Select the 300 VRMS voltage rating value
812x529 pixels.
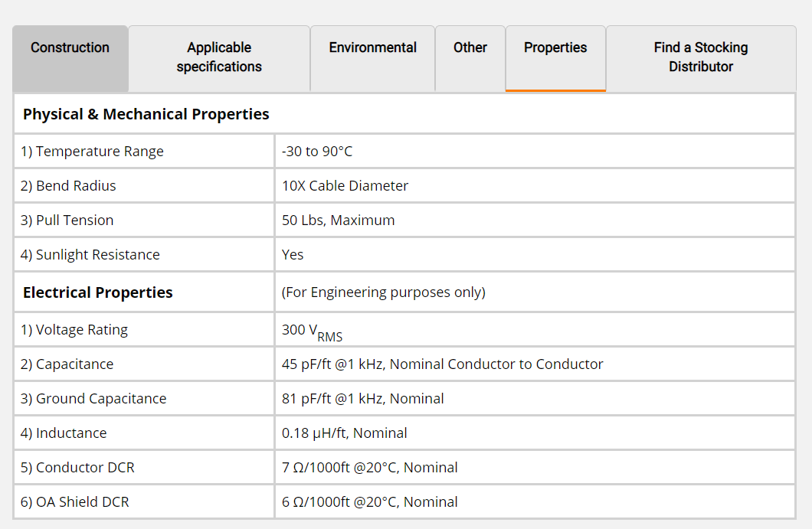[312, 331]
